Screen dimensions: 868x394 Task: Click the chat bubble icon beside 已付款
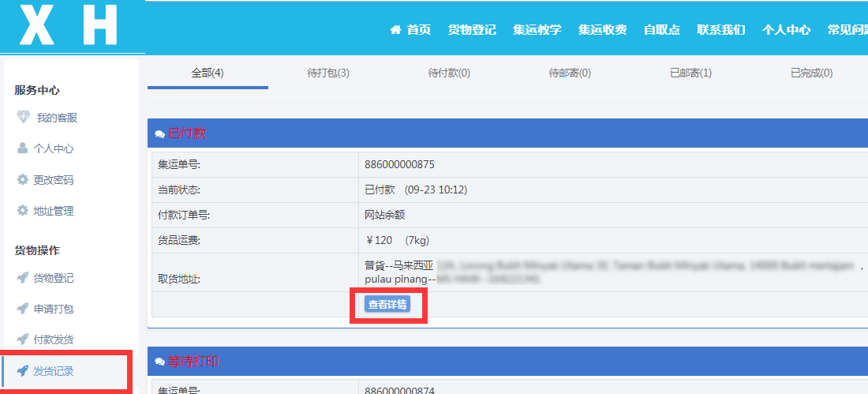tap(160, 133)
